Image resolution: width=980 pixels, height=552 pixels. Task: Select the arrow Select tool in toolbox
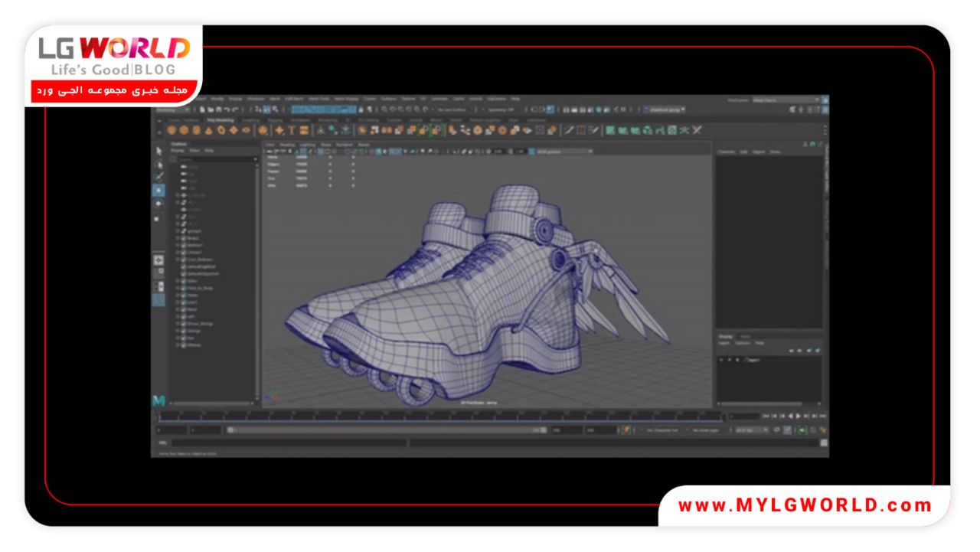tap(158, 151)
